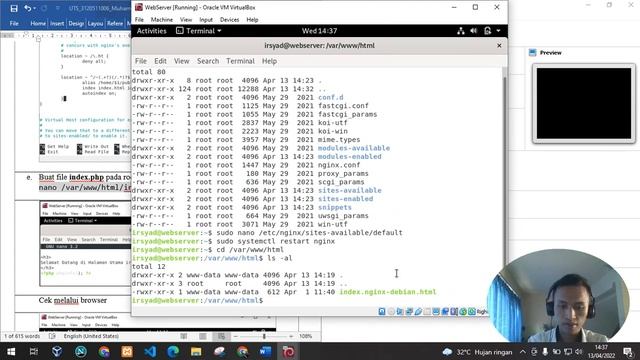640x360 pixels.
Task: Switch to the Word Design tab
Action: click(x=76, y=24)
